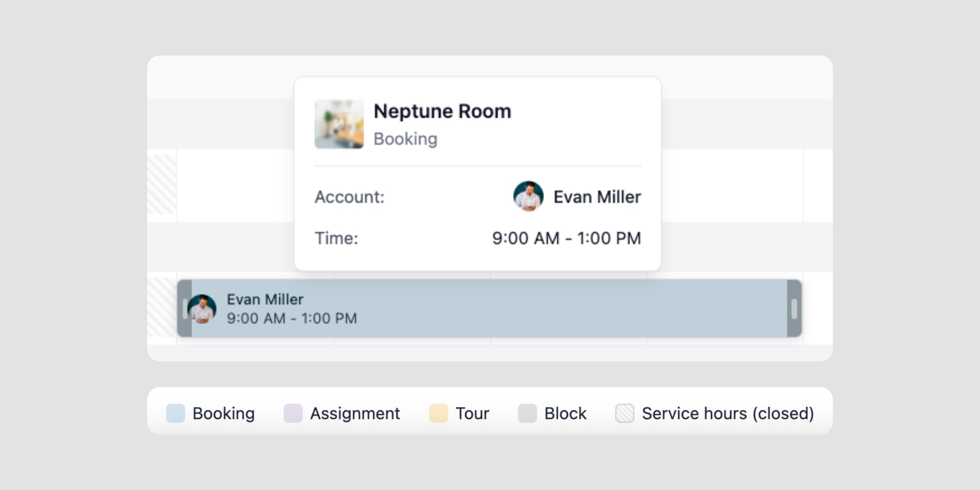Click the Evan Miller name on the booking bar
Screen dimensions: 980x490
pos(265,299)
